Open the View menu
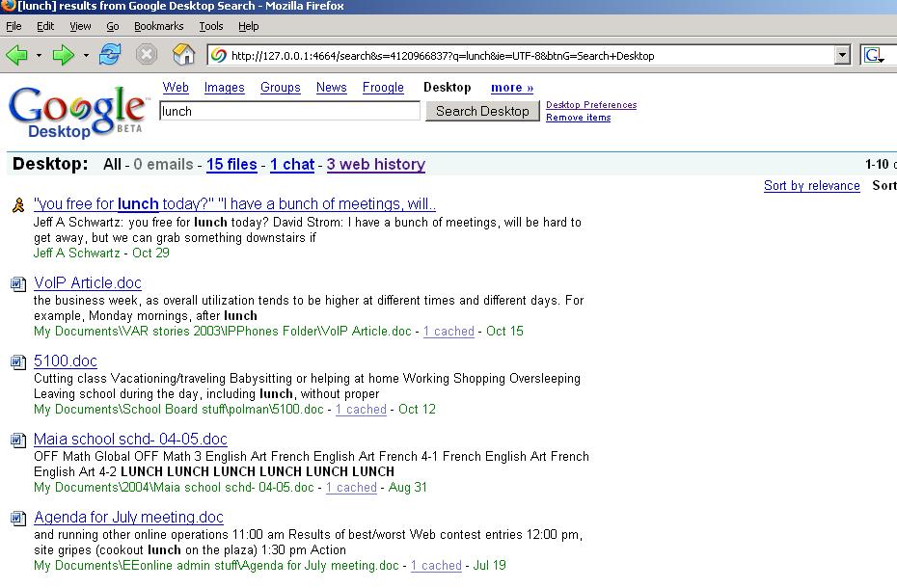 point(80,26)
